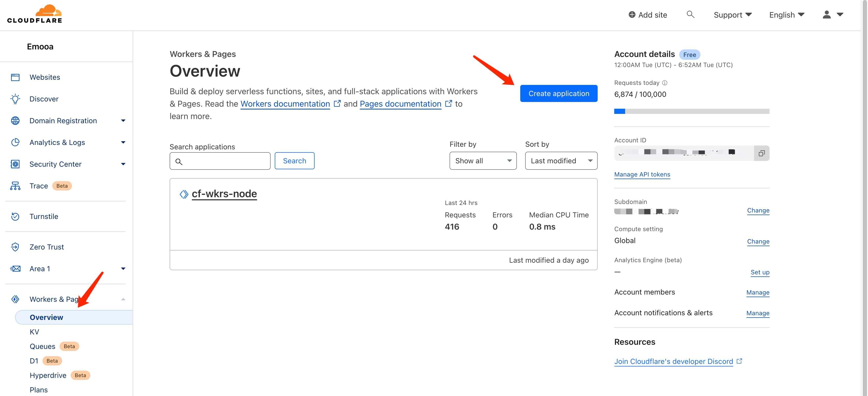Copy the Account ID with the copy icon
Viewport: 868px width, 396px height.
click(761, 153)
